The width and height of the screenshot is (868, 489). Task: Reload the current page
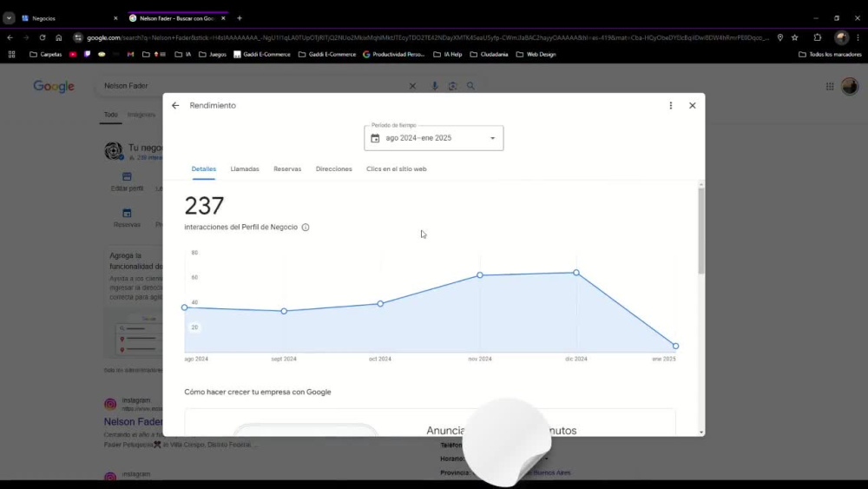click(x=42, y=37)
